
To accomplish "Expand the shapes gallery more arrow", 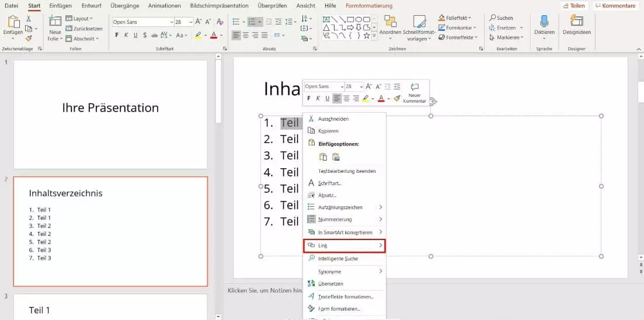I will [x=374, y=36].
